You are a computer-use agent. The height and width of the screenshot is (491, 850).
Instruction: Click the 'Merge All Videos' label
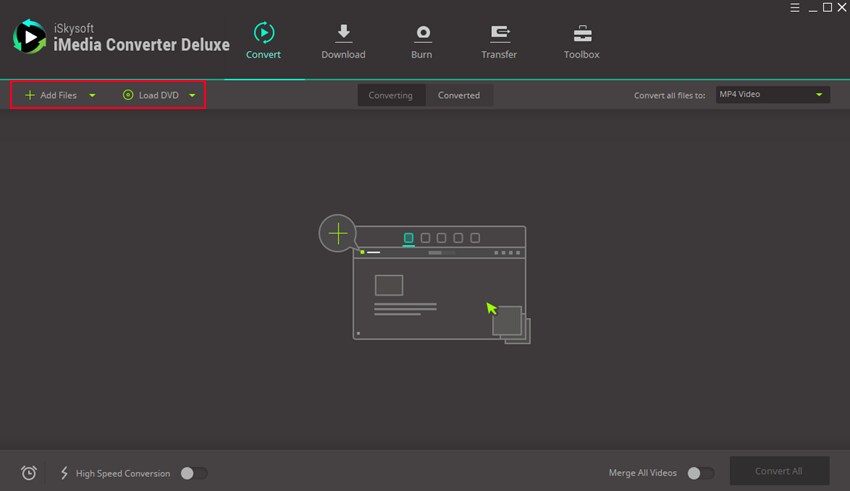click(642, 473)
